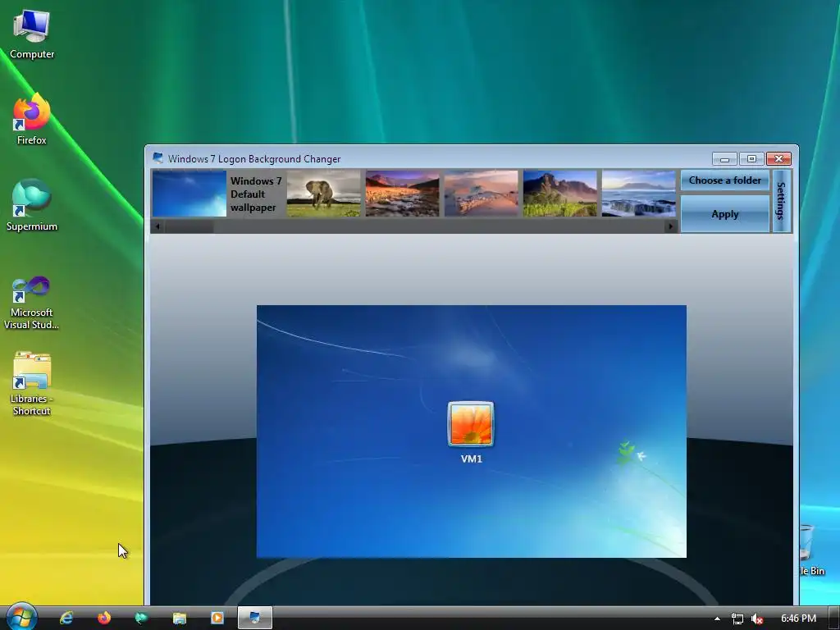This screenshot has height=630, width=840.
Task: Open Supermium from the taskbar
Action: click(x=141, y=618)
